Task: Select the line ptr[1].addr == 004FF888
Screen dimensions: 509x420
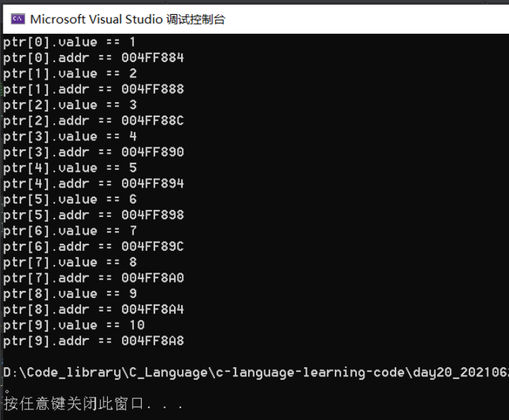Action: [x=94, y=89]
